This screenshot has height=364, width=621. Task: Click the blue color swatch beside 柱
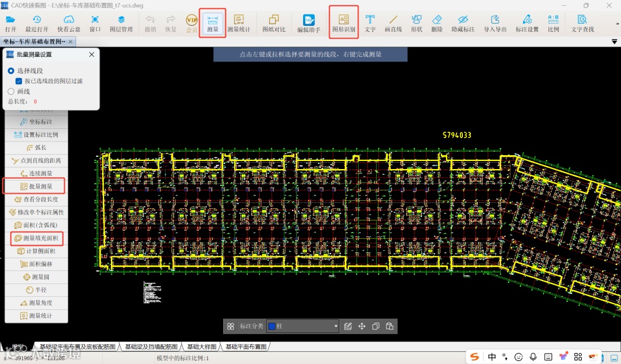click(x=272, y=326)
